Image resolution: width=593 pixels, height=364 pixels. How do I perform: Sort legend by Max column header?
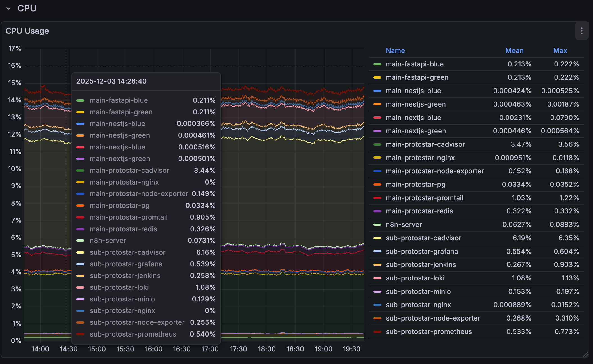tap(560, 51)
